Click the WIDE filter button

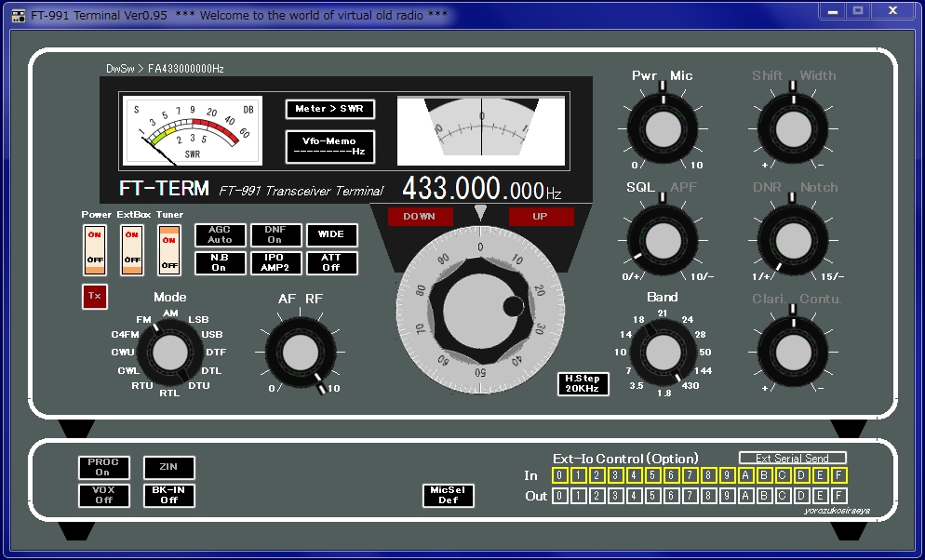point(331,234)
